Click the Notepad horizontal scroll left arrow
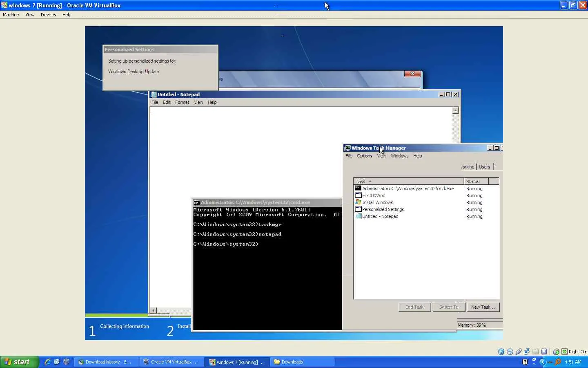Image resolution: width=588 pixels, height=368 pixels. coord(153,311)
